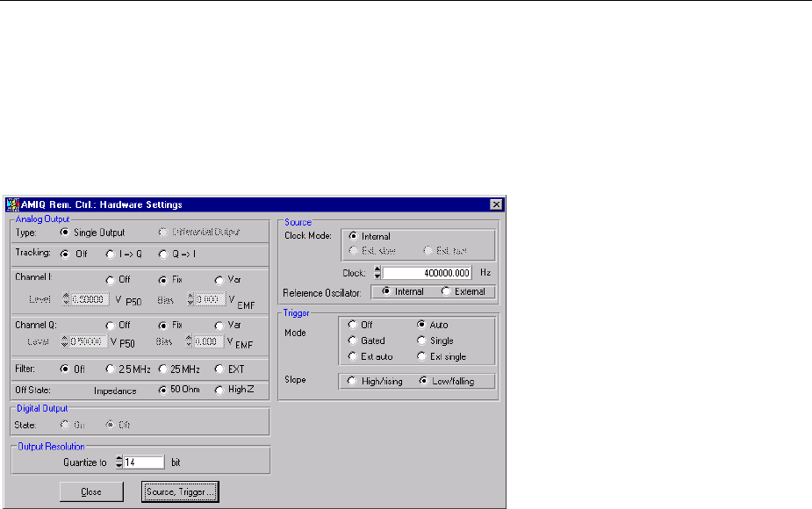Select Single Output type
This screenshot has width=812, height=509.
(x=65, y=233)
